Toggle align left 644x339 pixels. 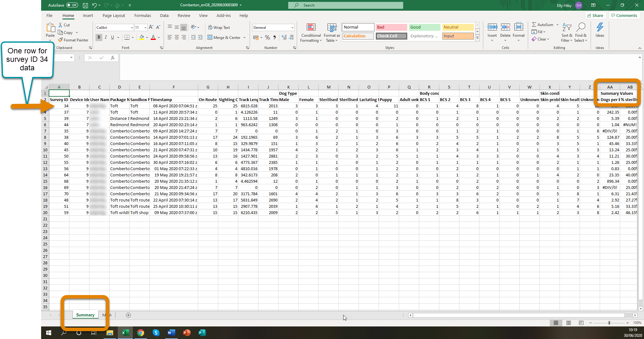(170, 37)
